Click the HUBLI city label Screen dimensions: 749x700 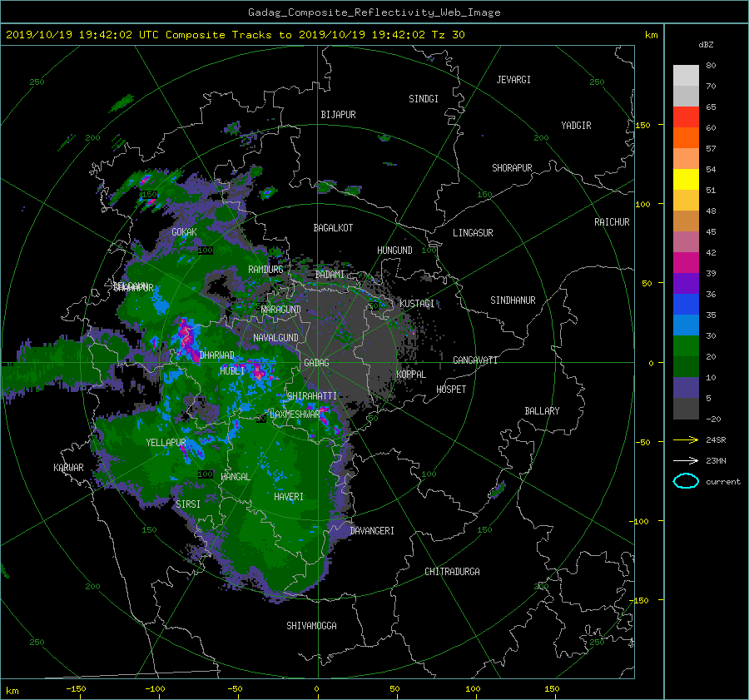[x=232, y=370]
